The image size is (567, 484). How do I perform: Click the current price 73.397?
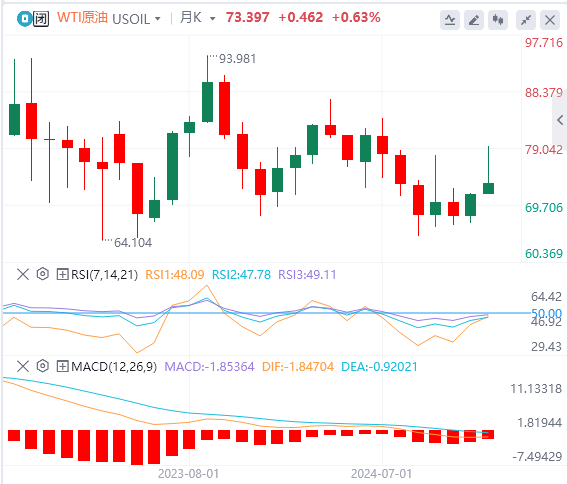click(x=248, y=17)
